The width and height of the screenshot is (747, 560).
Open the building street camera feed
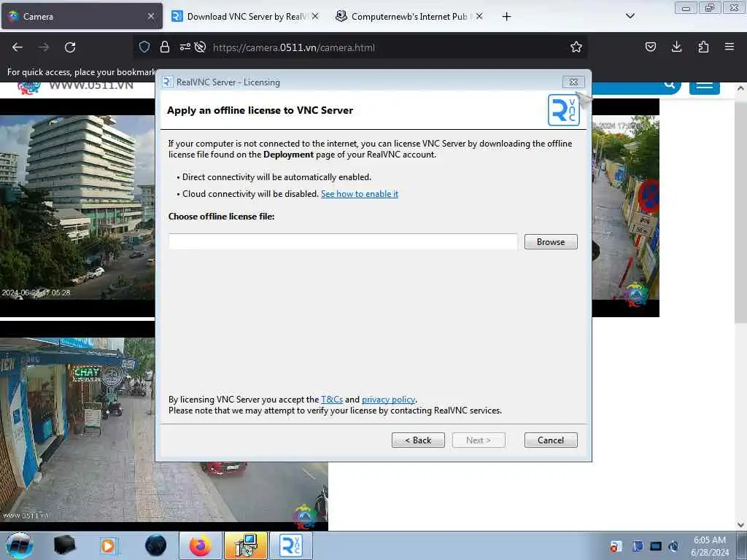tap(77, 207)
